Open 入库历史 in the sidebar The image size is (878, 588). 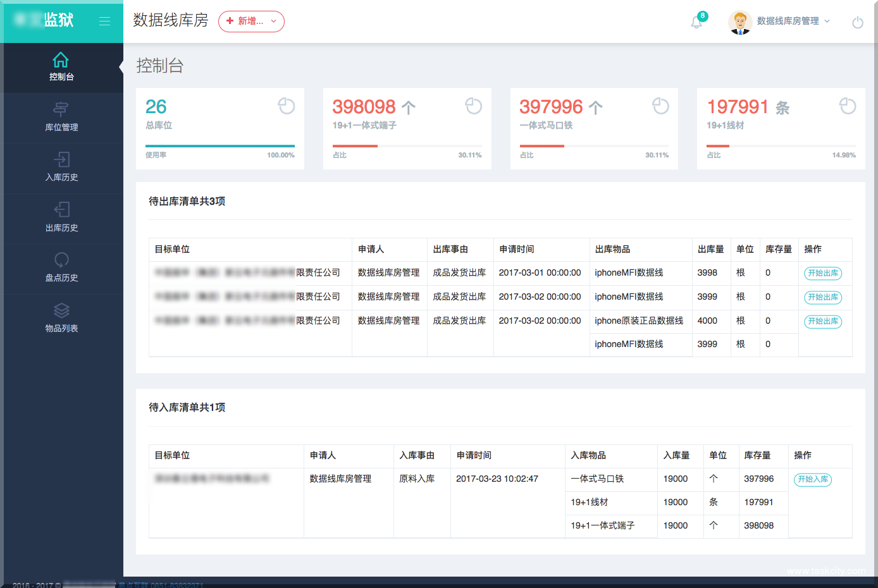(61, 168)
